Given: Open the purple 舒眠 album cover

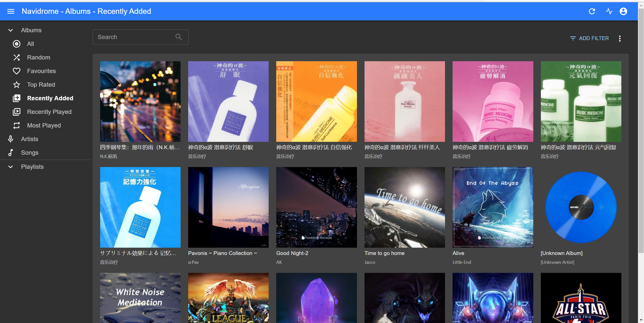Looking at the screenshot, I should point(228,102).
